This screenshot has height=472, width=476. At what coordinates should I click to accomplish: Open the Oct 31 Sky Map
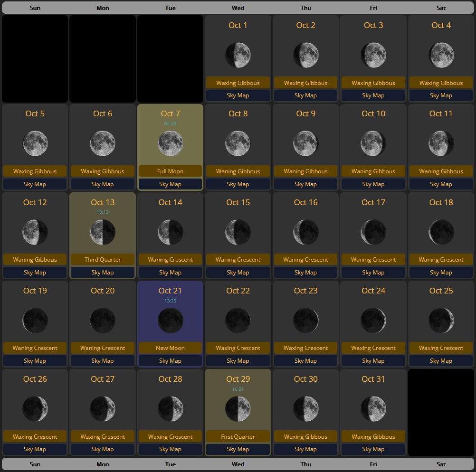[x=373, y=449]
